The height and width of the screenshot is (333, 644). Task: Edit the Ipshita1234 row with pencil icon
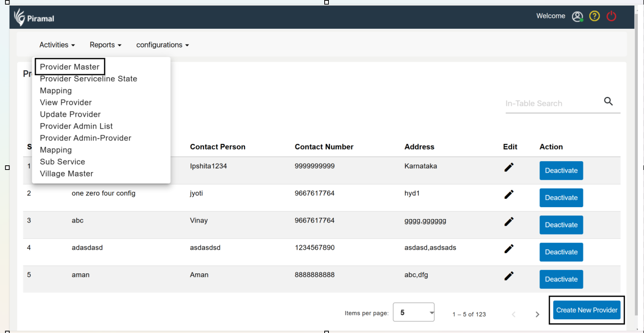click(x=509, y=167)
